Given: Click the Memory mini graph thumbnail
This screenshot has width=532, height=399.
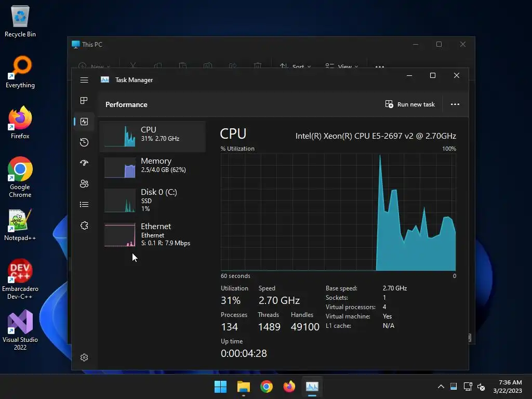Looking at the screenshot, I should tap(120, 168).
